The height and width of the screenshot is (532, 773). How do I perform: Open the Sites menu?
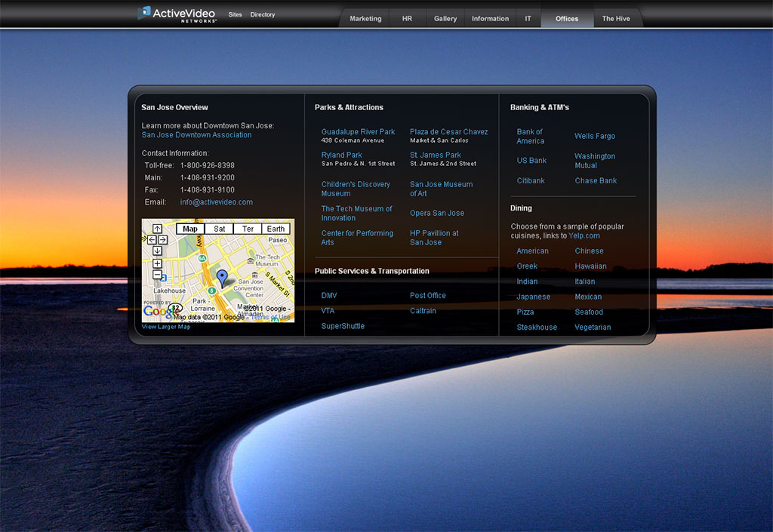tap(236, 15)
